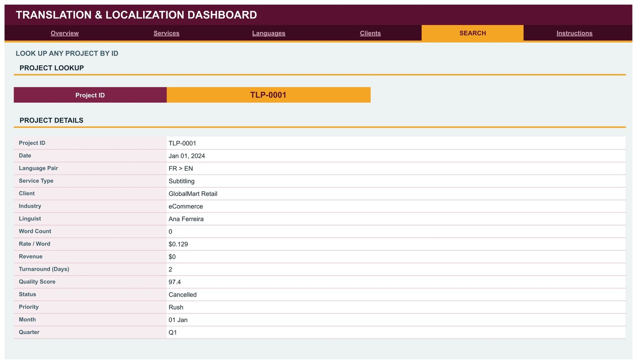Select the Priority value Rush
637x364 pixels.
[176, 307]
